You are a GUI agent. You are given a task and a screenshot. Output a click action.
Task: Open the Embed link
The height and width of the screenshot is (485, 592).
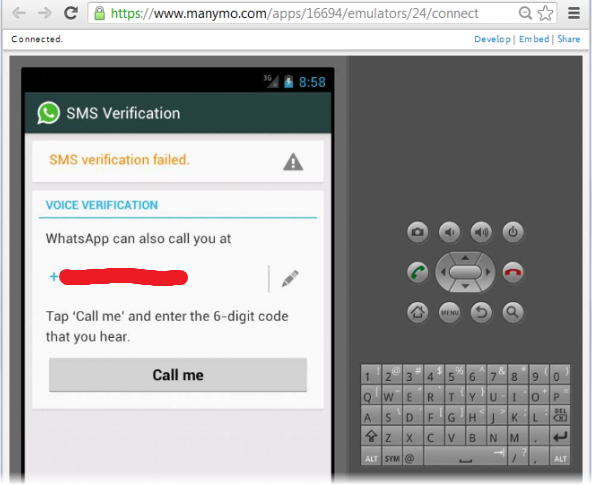click(534, 39)
